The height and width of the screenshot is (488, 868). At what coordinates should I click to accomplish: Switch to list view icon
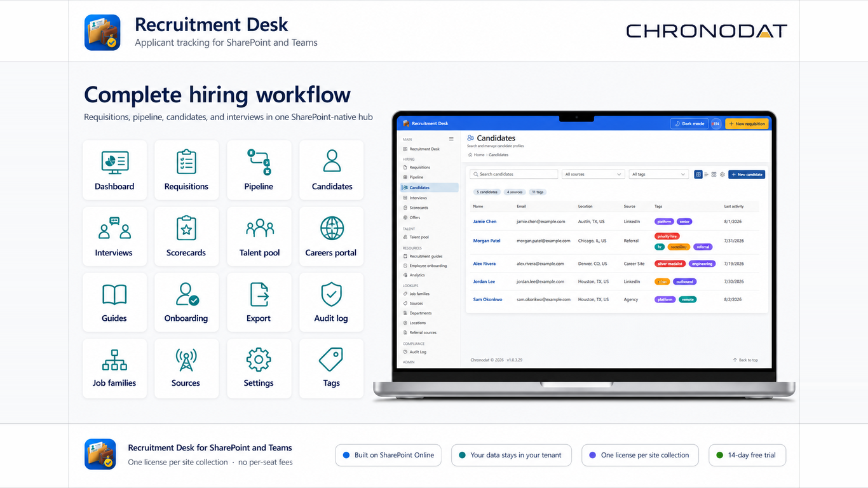(x=706, y=174)
